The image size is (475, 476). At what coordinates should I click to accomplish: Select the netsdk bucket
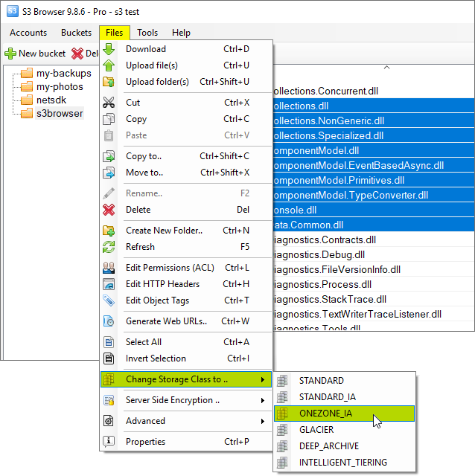click(51, 100)
